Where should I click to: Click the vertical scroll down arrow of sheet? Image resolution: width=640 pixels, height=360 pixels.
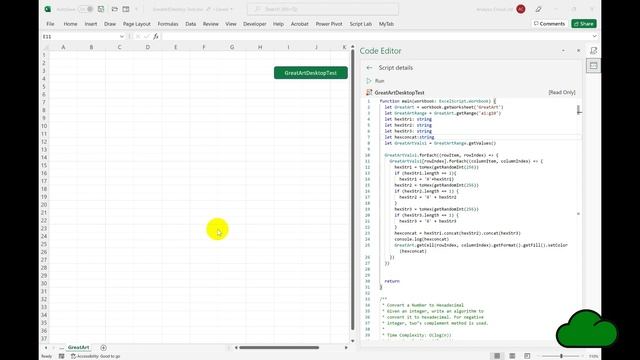(x=353, y=340)
